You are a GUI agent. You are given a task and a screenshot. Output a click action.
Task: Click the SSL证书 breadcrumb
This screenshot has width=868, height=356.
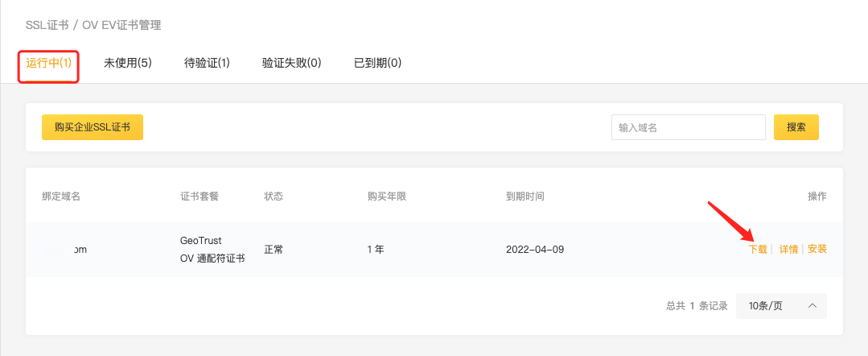click(x=47, y=26)
